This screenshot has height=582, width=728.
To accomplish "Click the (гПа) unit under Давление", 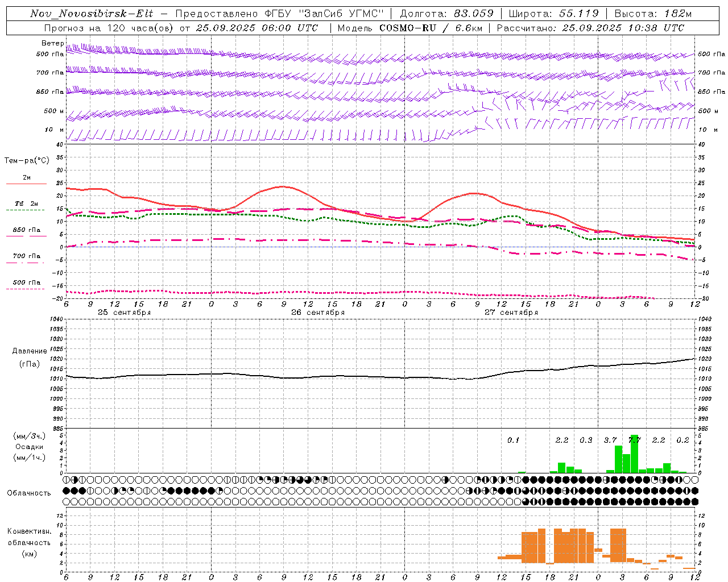I will [30, 364].
